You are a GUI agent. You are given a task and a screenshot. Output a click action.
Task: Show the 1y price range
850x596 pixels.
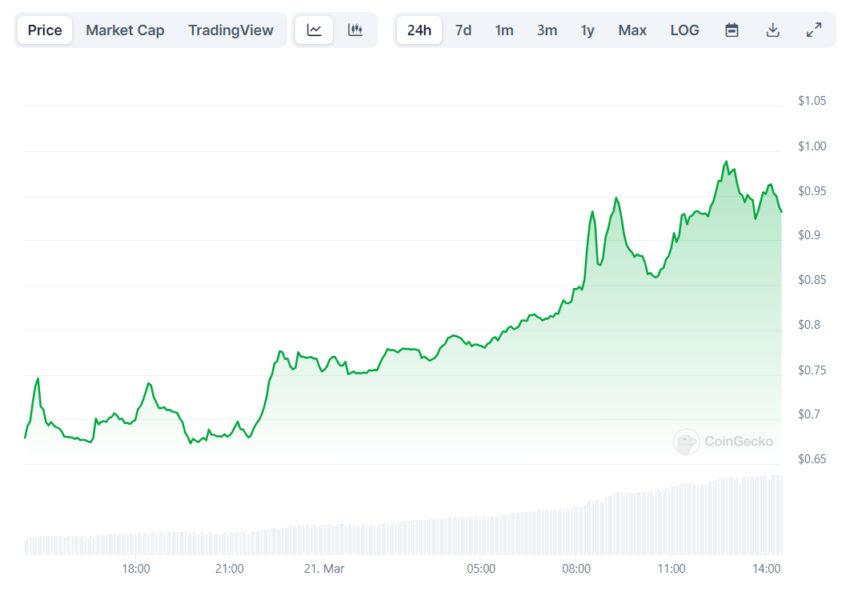pyautogui.click(x=588, y=30)
